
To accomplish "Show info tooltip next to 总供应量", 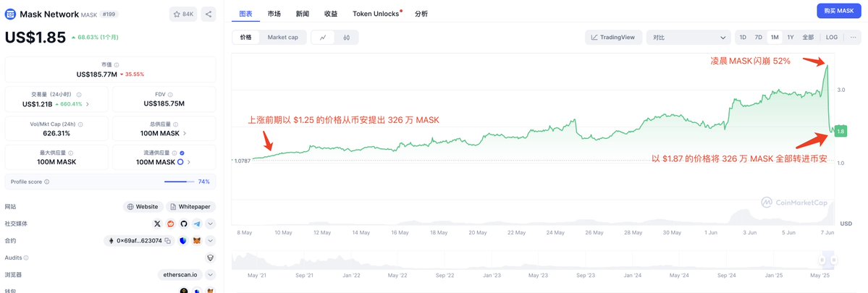I will click(x=175, y=124).
